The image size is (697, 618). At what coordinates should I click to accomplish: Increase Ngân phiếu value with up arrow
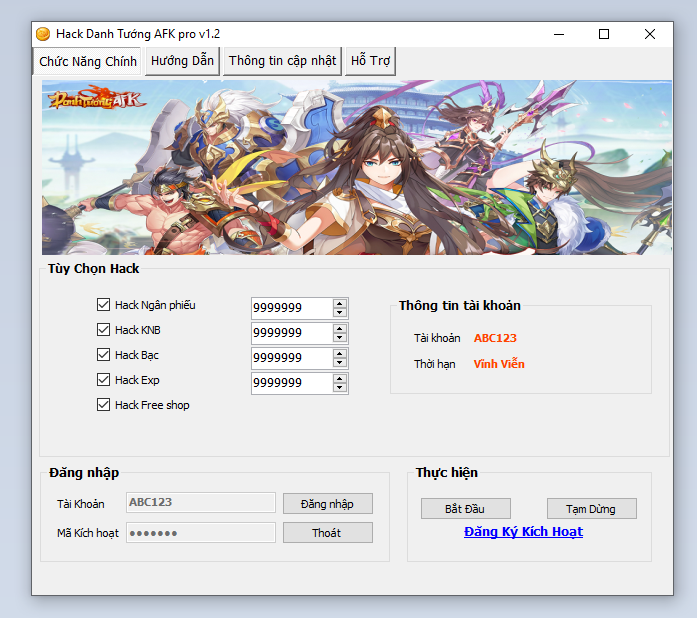(340, 303)
